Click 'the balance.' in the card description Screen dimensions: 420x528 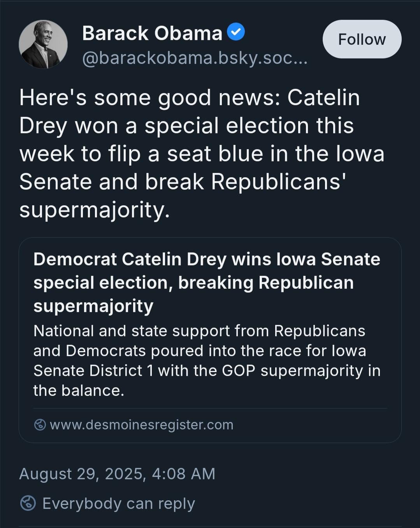(x=79, y=390)
